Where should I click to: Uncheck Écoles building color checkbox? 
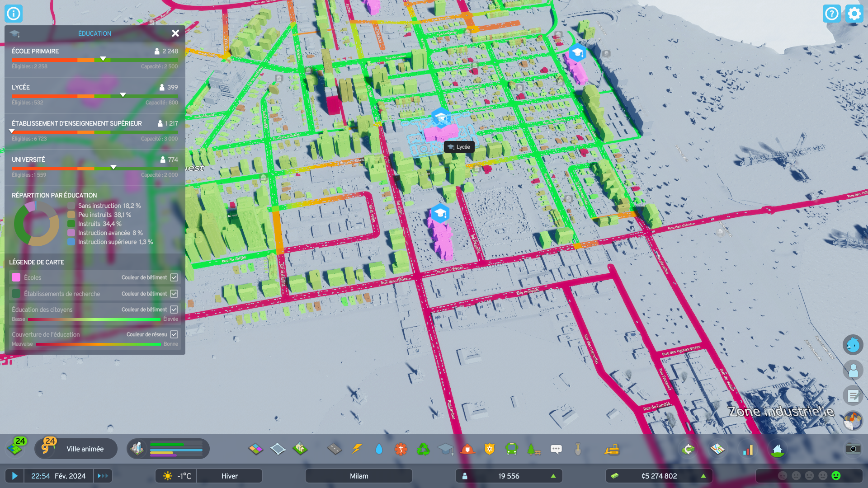174,277
